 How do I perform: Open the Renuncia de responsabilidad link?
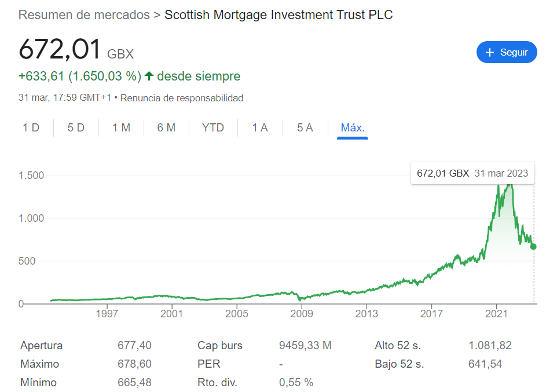coord(182,98)
